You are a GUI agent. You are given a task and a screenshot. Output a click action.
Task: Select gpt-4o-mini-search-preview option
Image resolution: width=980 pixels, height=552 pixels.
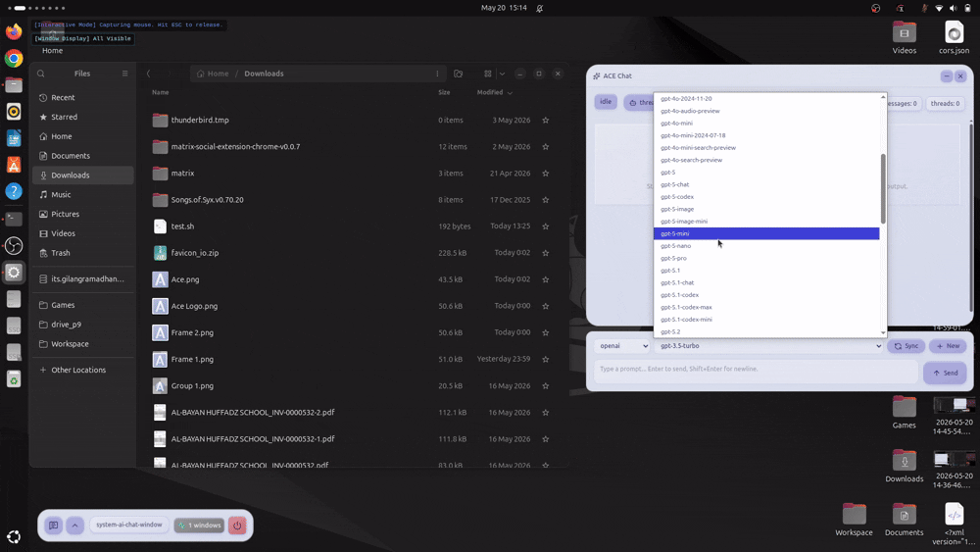click(x=766, y=147)
